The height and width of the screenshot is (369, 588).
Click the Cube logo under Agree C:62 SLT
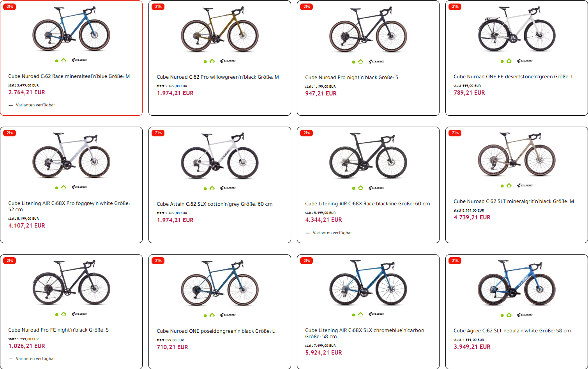click(x=525, y=315)
